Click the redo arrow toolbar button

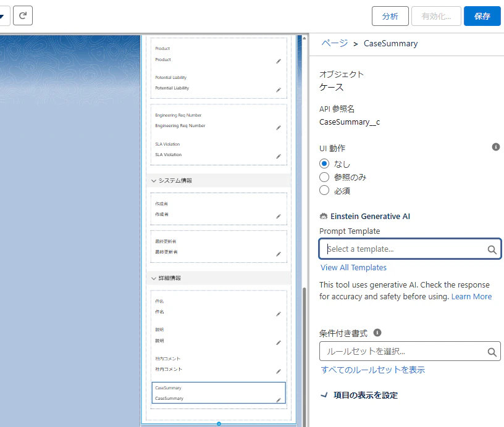(x=22, y=15)
